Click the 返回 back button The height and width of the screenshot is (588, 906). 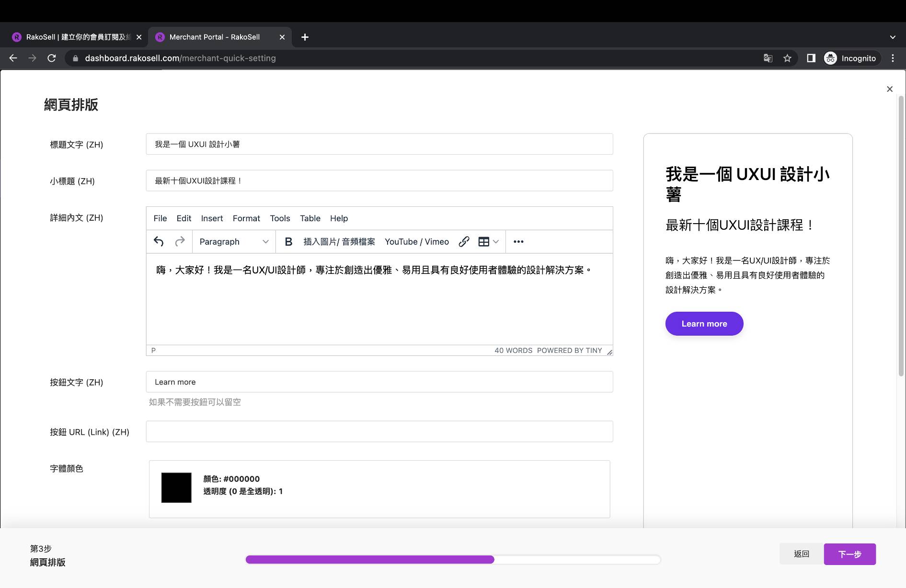[x=801, y=554]
